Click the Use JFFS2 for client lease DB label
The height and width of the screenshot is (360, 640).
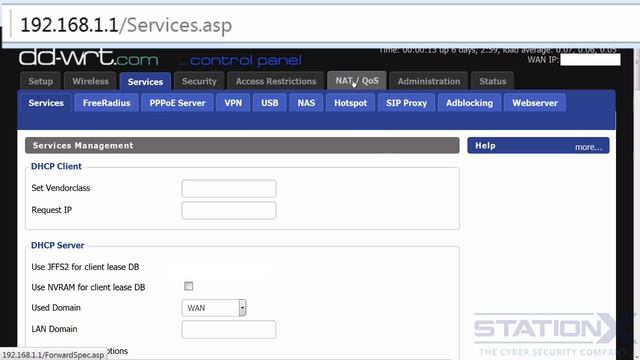point(85,267)
